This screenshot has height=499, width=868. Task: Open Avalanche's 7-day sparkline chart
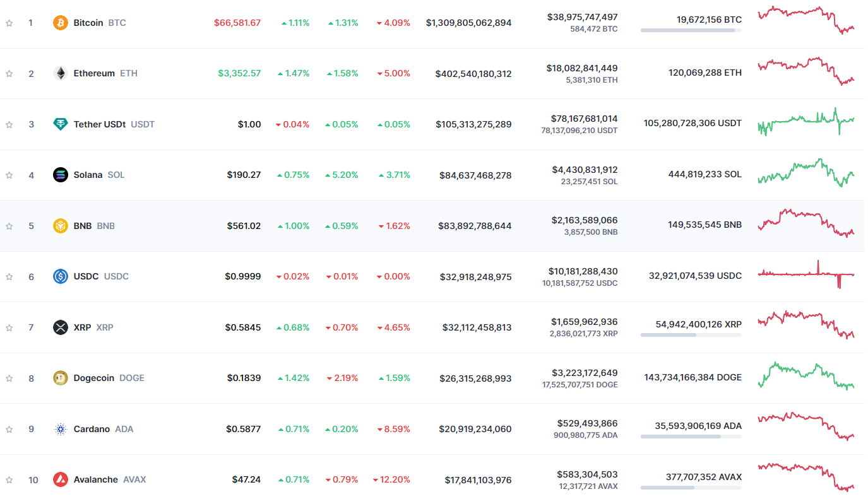click(x=806, y=477)
